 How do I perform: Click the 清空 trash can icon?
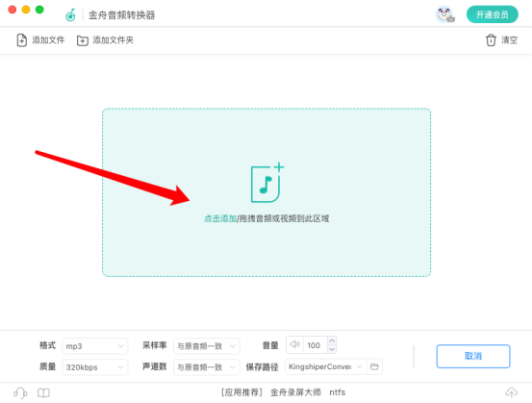tap(491, 40)
